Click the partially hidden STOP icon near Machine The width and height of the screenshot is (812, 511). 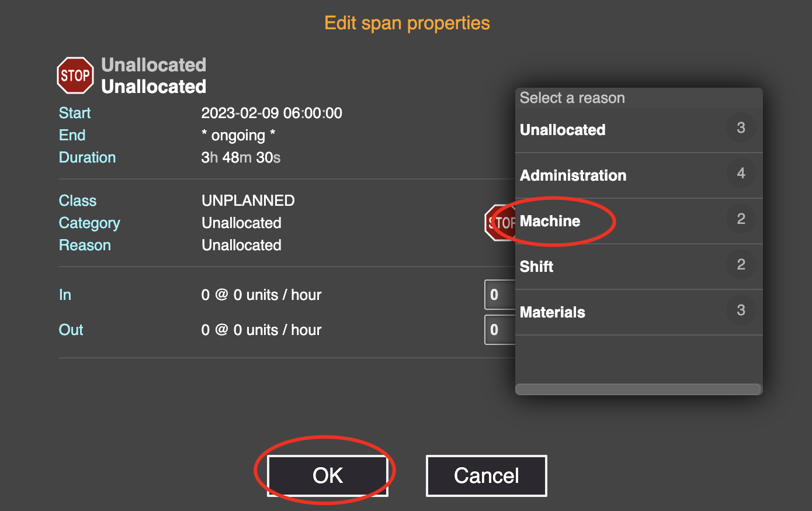pos(500,222)
